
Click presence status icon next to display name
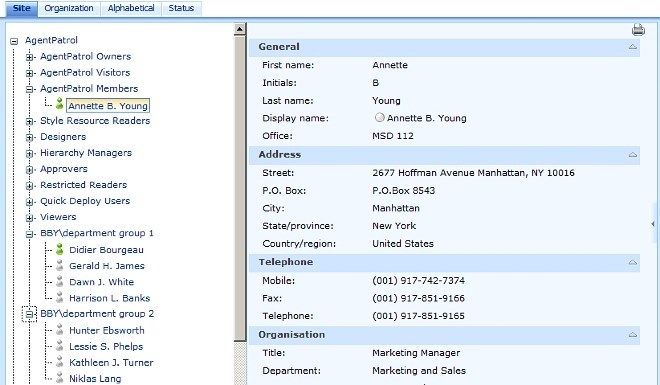tap(379, 118)
